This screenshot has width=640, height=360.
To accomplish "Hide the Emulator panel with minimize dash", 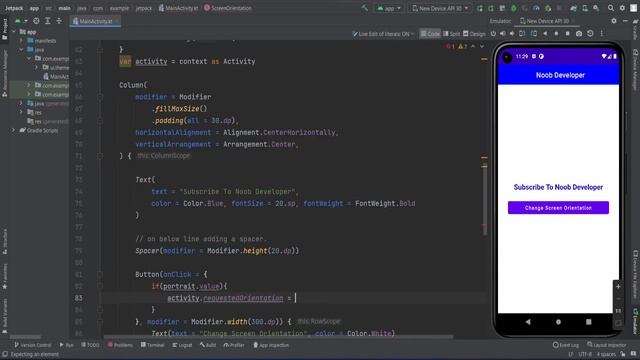I will click(x=625, y=21).
